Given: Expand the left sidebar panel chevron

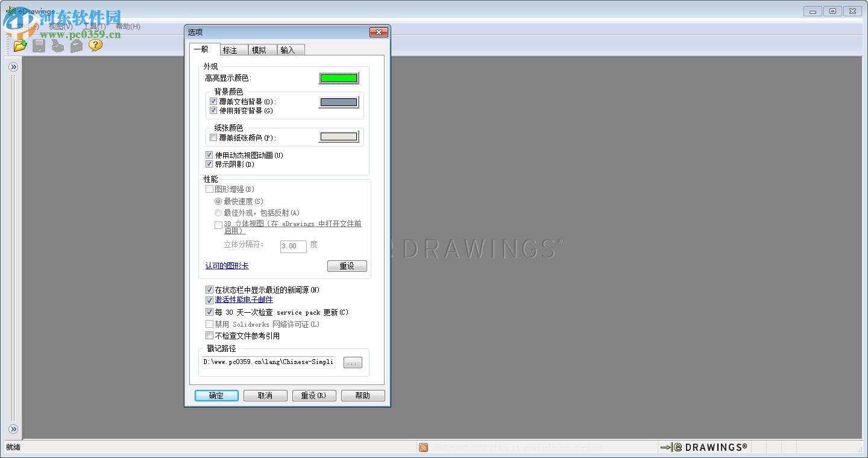Looking at the screenshot, I should (13, 66).
